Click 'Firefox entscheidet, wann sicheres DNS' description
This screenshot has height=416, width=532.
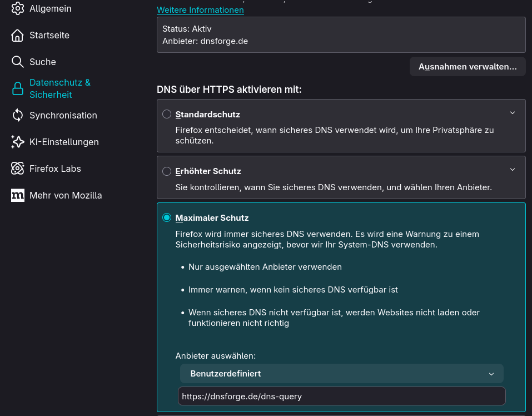pyautogui.click(x=335, y=135)
